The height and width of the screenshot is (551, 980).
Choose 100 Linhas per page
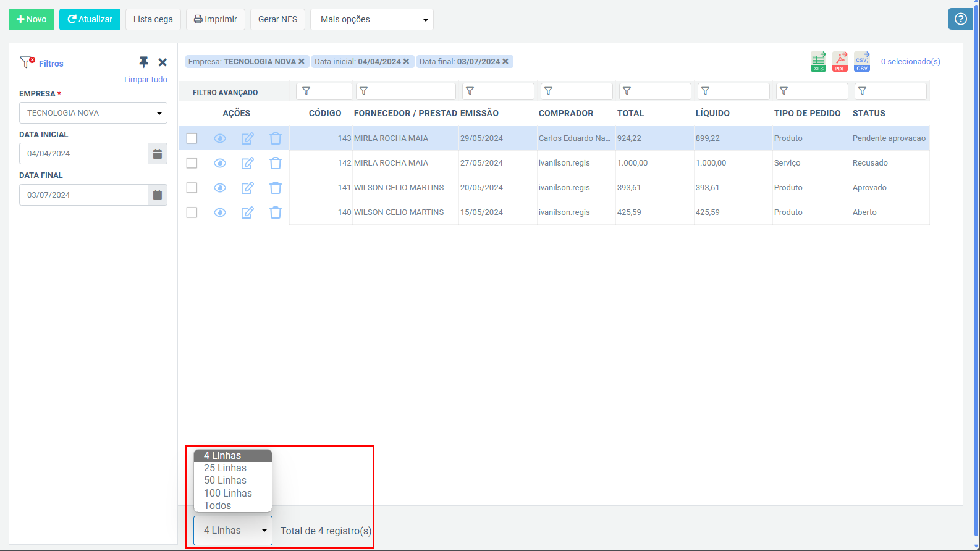pyautogui.click(x=233, y=494)
